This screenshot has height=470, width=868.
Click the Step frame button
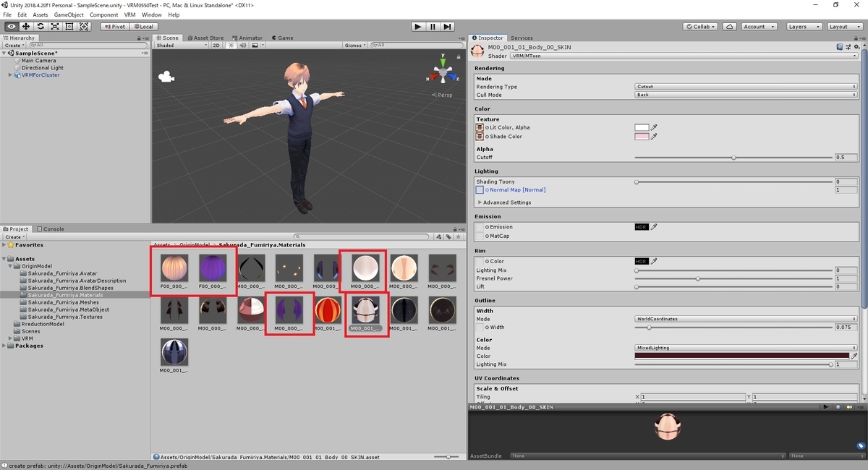click(447, 27)
